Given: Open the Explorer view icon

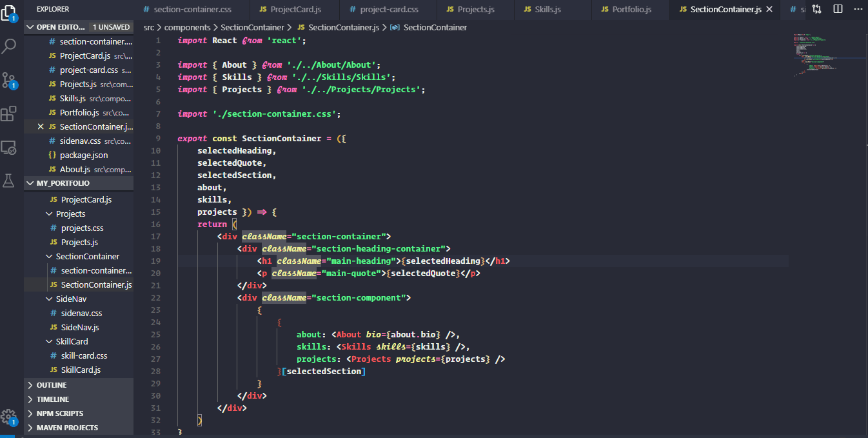Looking at the screenshot, I should click(8, 14).
